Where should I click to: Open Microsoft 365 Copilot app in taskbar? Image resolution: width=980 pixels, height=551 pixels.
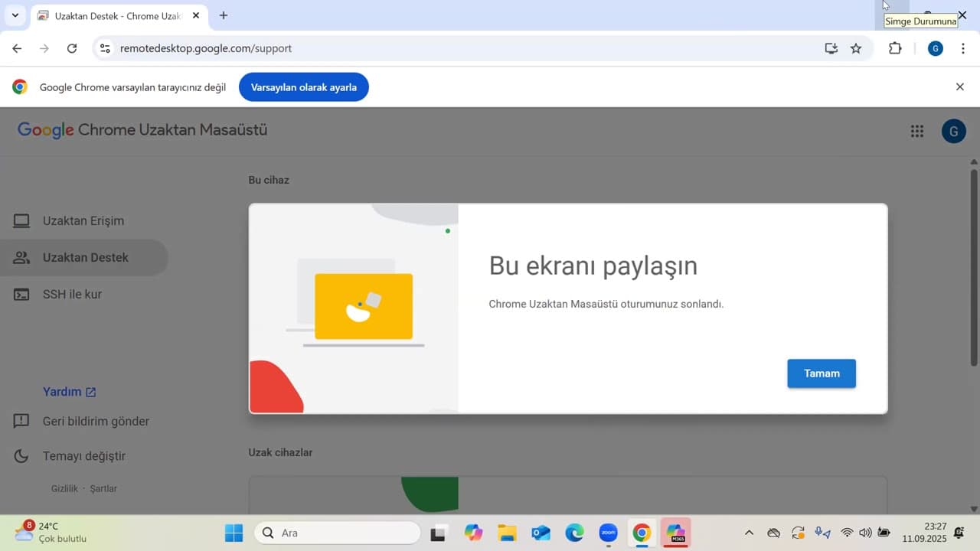(x=675, y=533)
